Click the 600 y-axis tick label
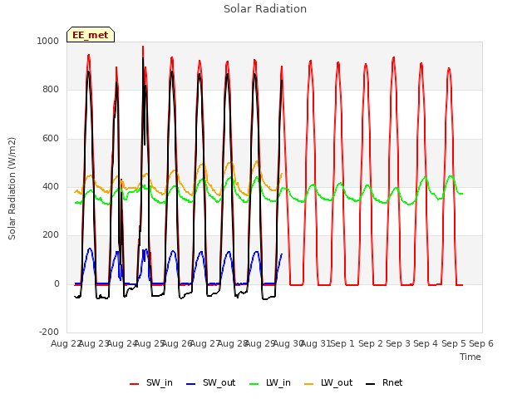The height and width of the screenshot is (399, 532). 51,139
